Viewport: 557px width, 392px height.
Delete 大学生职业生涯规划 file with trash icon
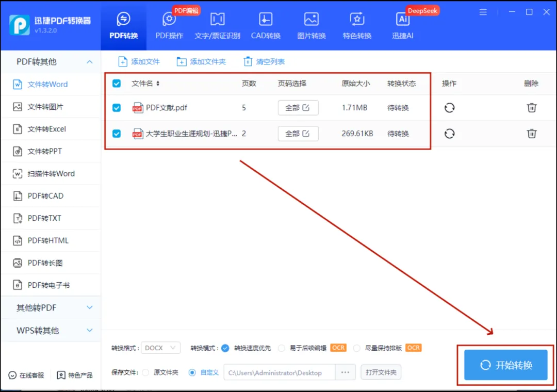(x=531, y=134)
